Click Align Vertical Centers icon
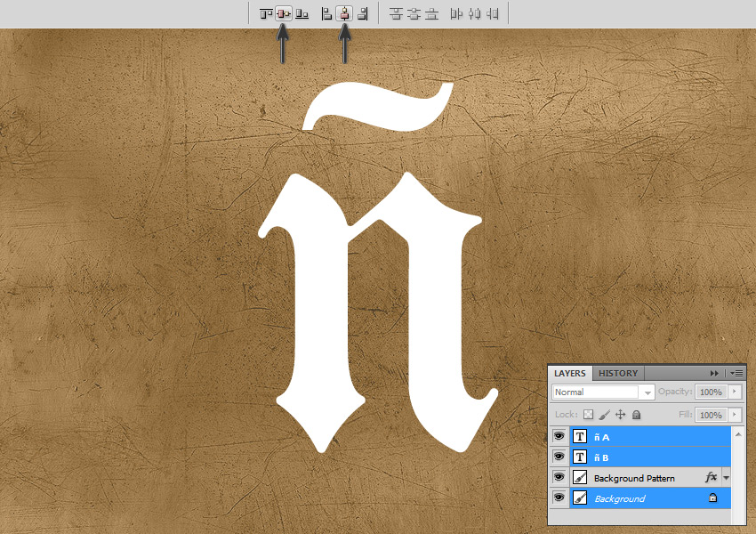This screenshot has width=756, height=534. [x=284, y=14]
